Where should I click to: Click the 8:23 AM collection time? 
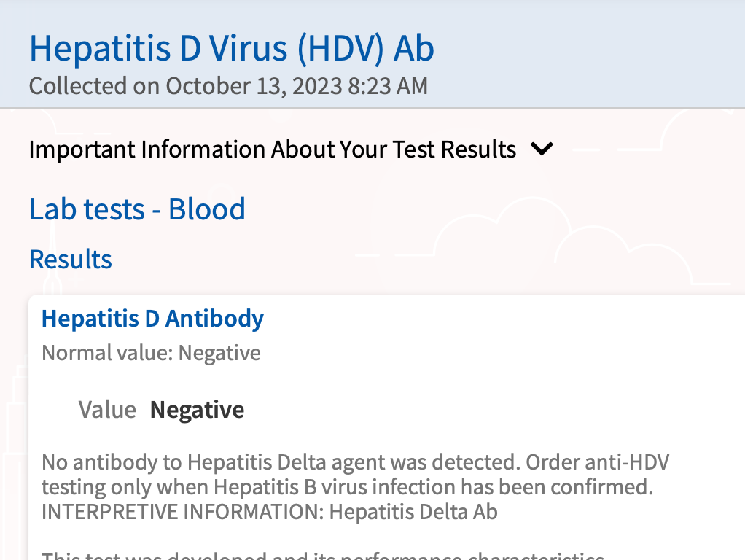pyautogui.click(x=388, y=86)
